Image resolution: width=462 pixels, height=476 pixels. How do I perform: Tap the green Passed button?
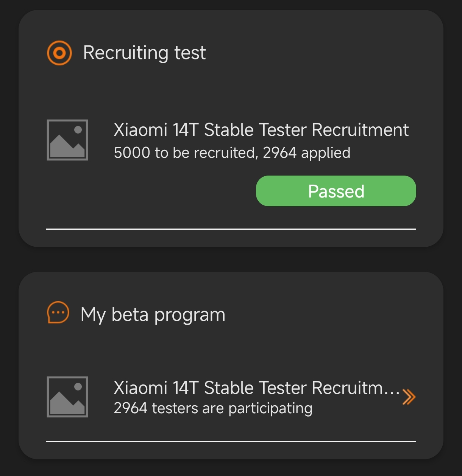[x=336, y=191]
